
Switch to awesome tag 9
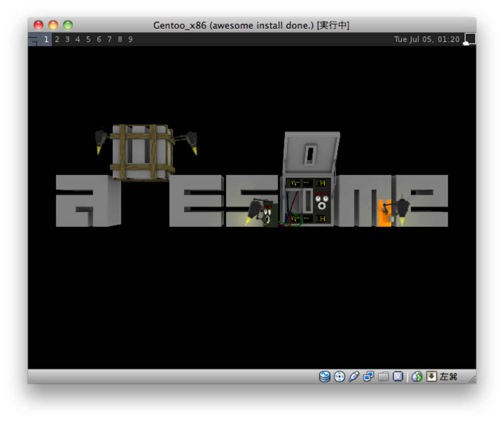(130, 40)
